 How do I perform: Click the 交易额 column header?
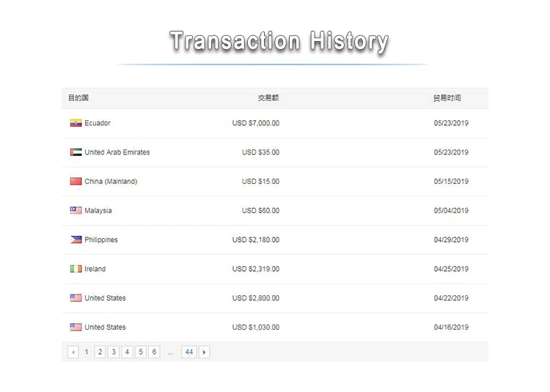click(268, 98)
